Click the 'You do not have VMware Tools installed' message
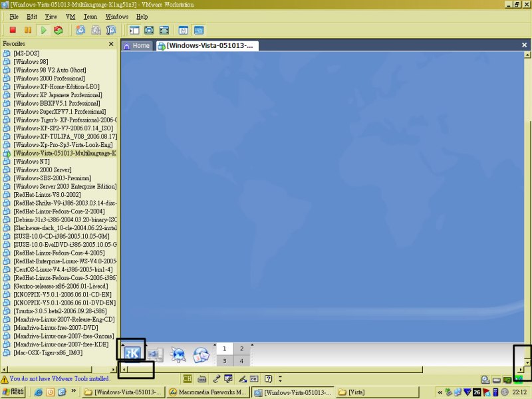Viewport: 532px width, 399px height. (x=59, y=378)
